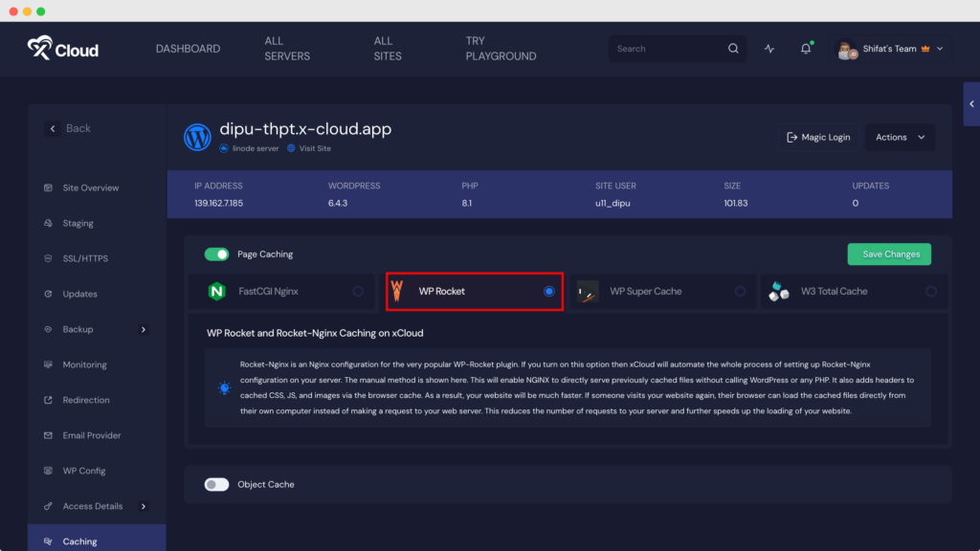This screenshot has height=551, width=980.
Task: Open the notifications bell
Action: [806, 49]
